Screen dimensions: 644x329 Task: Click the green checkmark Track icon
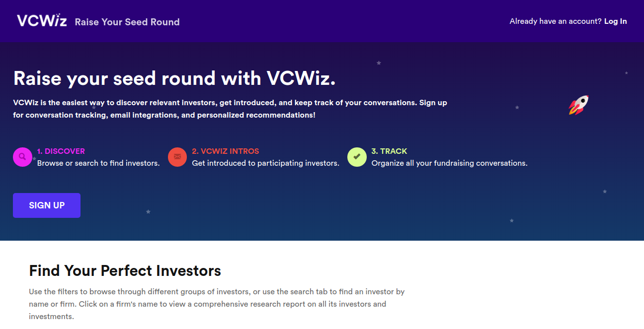pos(357,157)
